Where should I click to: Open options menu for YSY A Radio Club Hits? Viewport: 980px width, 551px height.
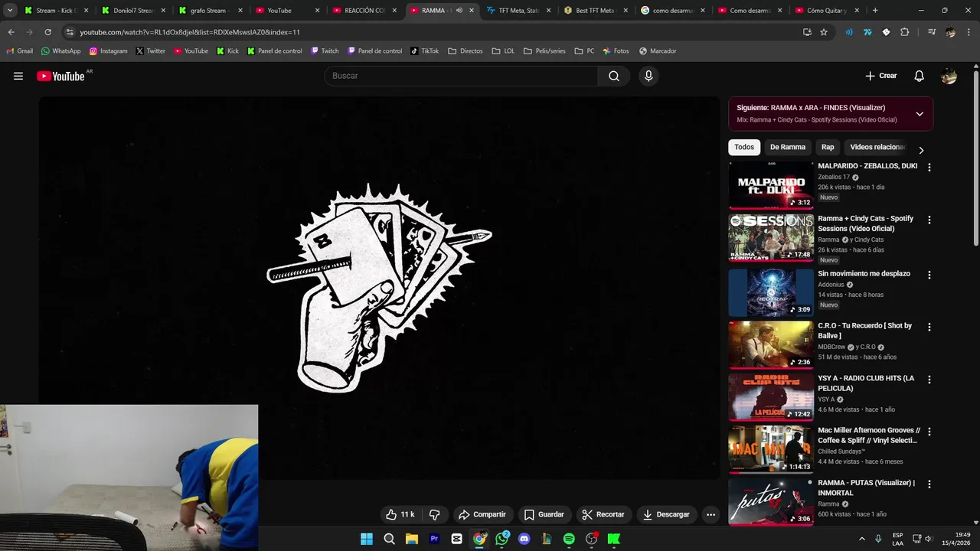[929, 380]
